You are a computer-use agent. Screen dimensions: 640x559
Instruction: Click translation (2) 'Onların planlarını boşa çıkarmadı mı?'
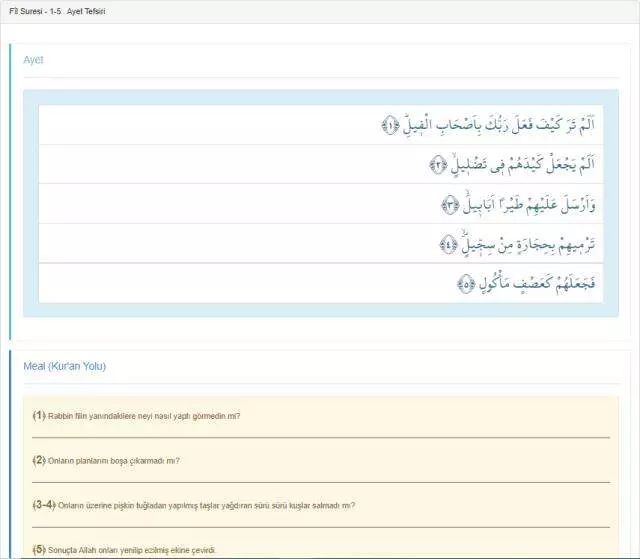pos(106,461)
